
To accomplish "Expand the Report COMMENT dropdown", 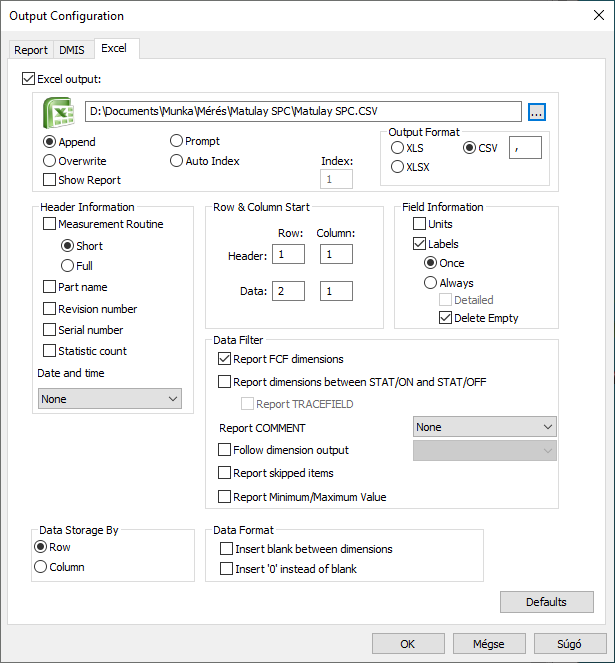I will (485, 427).
